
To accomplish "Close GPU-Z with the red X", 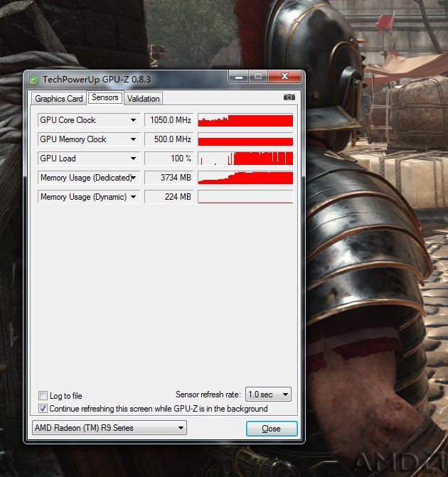I will coord(284,76).
